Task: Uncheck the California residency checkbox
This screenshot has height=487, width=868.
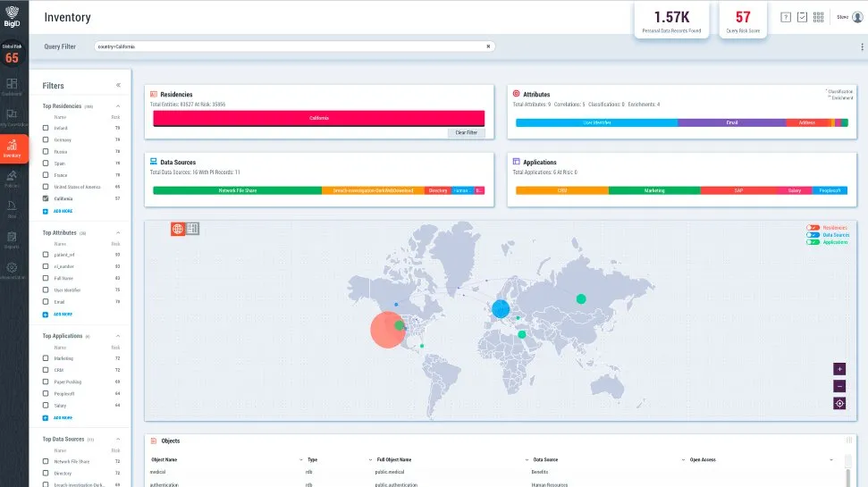Action: pyautogui.click(x=46, y=198)
